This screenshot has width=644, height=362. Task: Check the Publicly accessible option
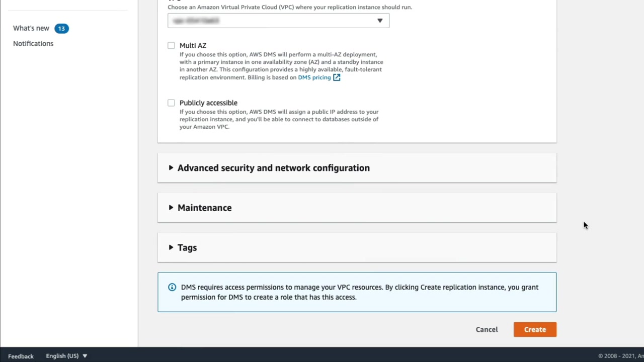tap(172, 103)
